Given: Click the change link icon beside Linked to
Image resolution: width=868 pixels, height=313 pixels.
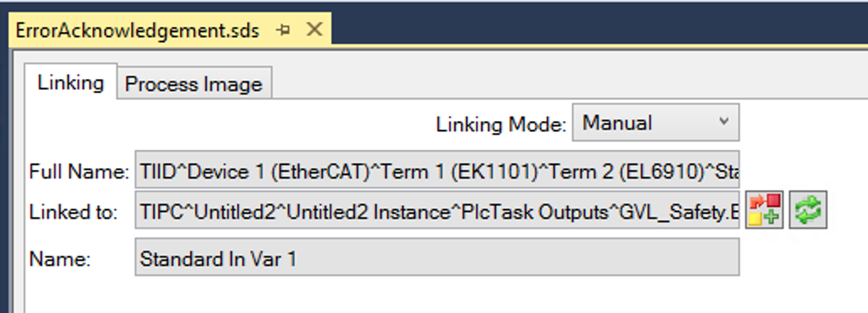Looking at the screenshot, I should coord(765,210).
